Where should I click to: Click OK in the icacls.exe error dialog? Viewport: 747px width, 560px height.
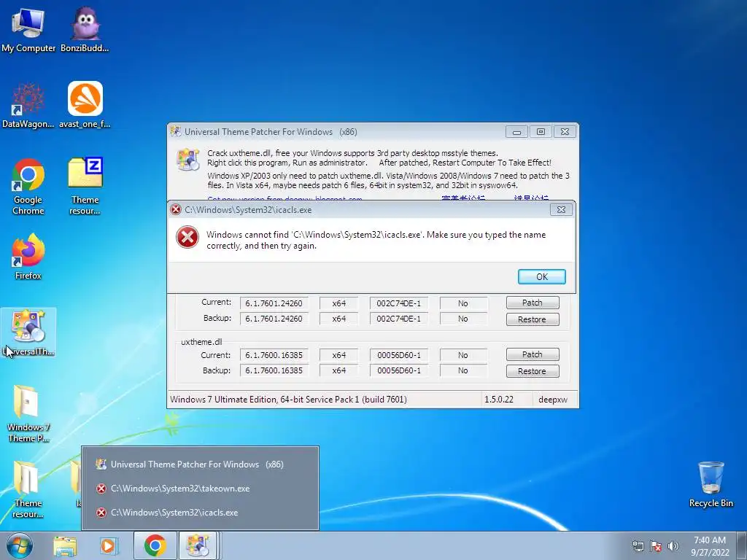(x=542, y=276)
